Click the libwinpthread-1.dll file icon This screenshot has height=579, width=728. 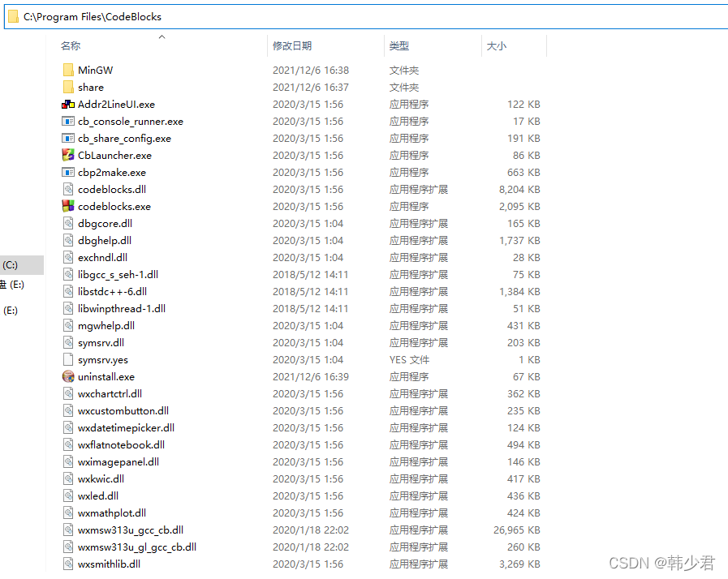coord(68,308)
